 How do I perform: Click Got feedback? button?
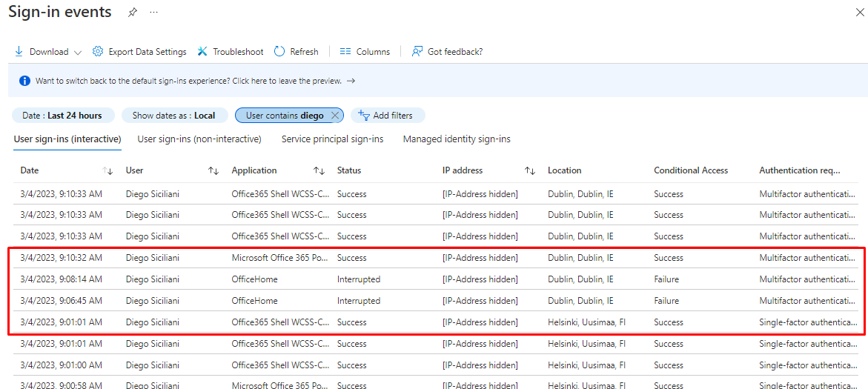(x=448, y=52)
